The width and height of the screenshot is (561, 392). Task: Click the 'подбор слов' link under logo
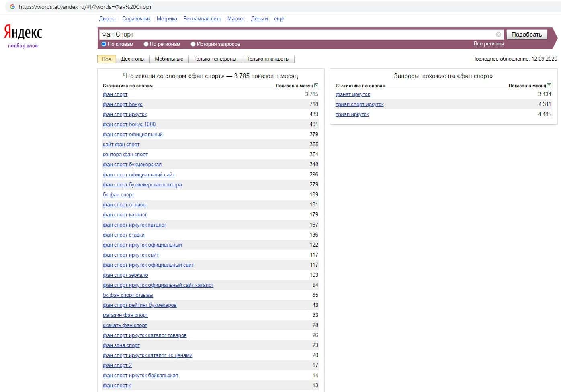pyautogui.click(x=23, y=46)
